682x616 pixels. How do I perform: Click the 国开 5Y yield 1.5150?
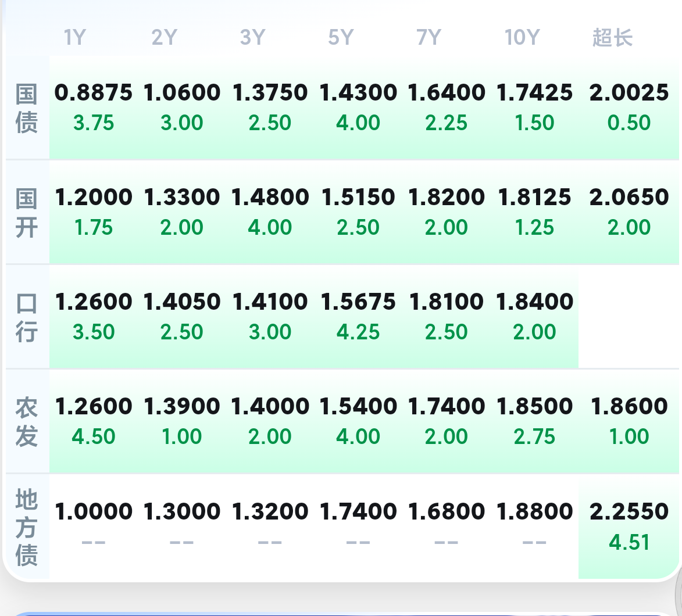tap(358, 197)
